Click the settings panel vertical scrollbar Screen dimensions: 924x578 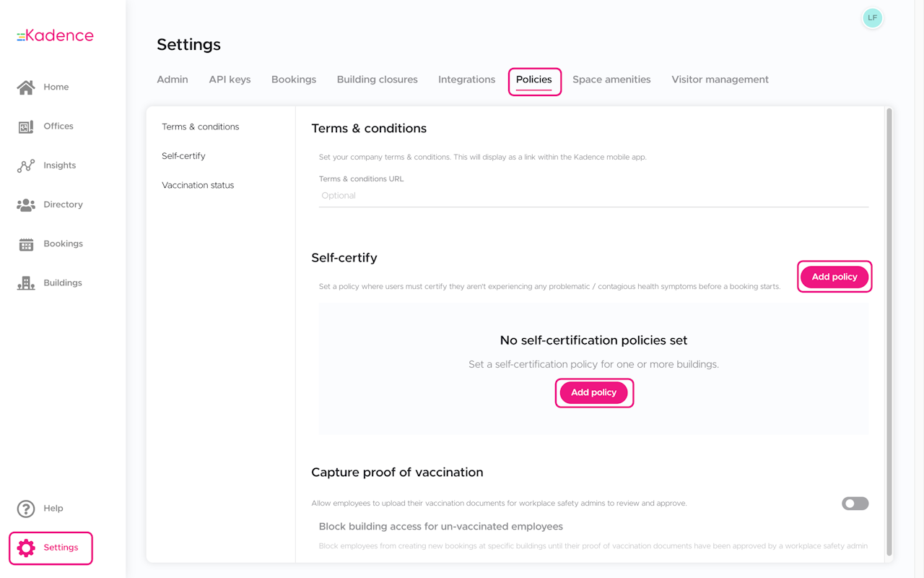click(x=889, y=332)
